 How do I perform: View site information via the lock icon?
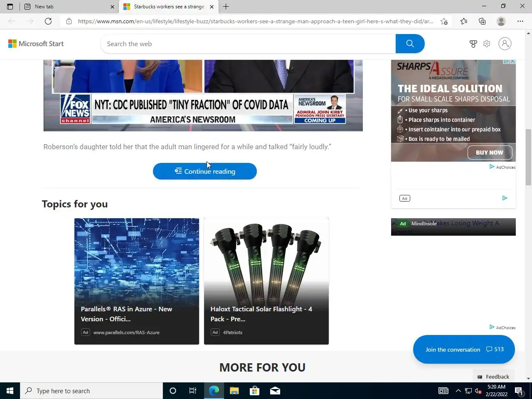(69, 21)
